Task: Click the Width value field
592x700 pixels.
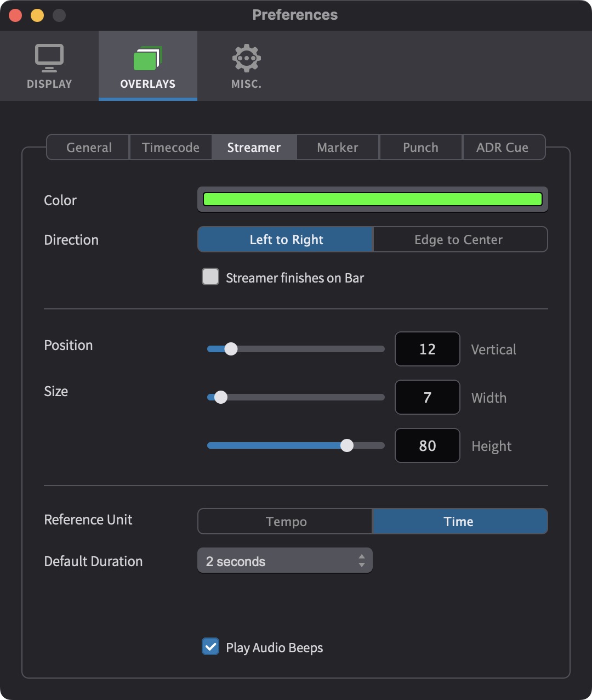Action: coord(427,397)
